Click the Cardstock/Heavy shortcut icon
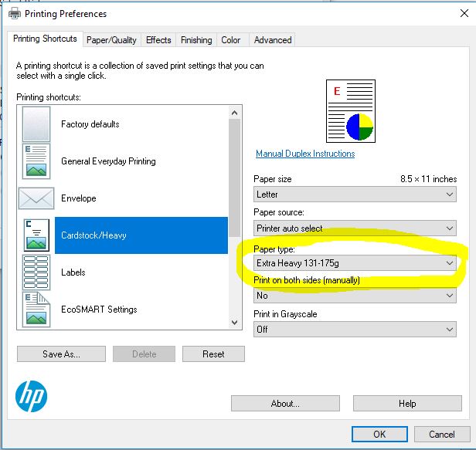Screen dimensions: 476x450 36,235
